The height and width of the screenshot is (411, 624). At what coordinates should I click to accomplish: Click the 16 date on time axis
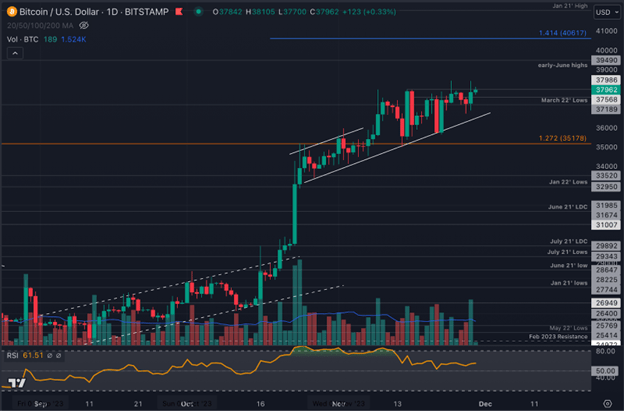[260, 404]
